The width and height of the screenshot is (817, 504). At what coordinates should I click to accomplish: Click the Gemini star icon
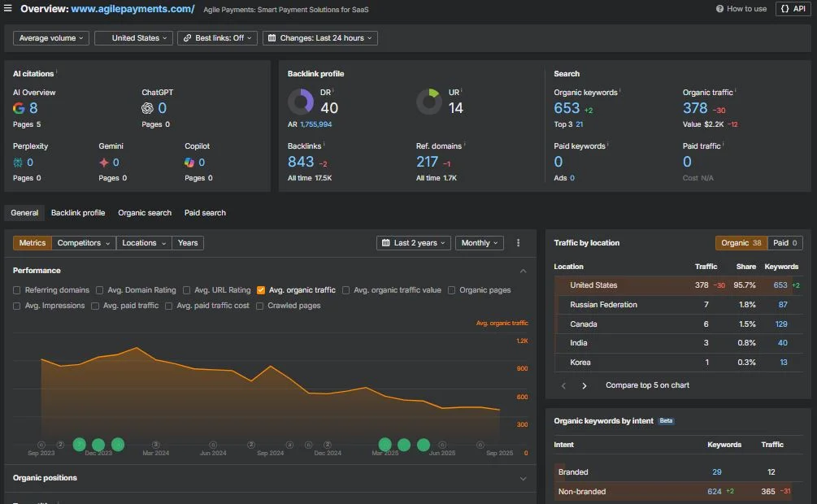(x=104, y=163)
